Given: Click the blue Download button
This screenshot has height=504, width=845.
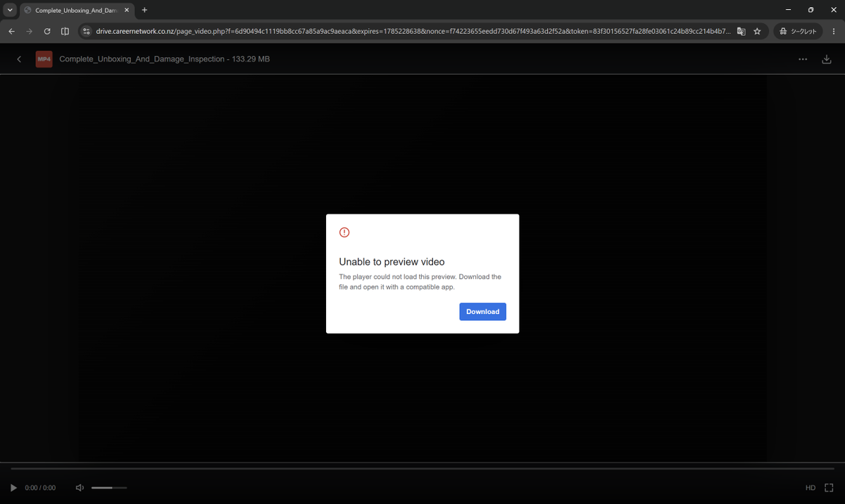Looking at the screenshot, I should click(x=482, y=312).
